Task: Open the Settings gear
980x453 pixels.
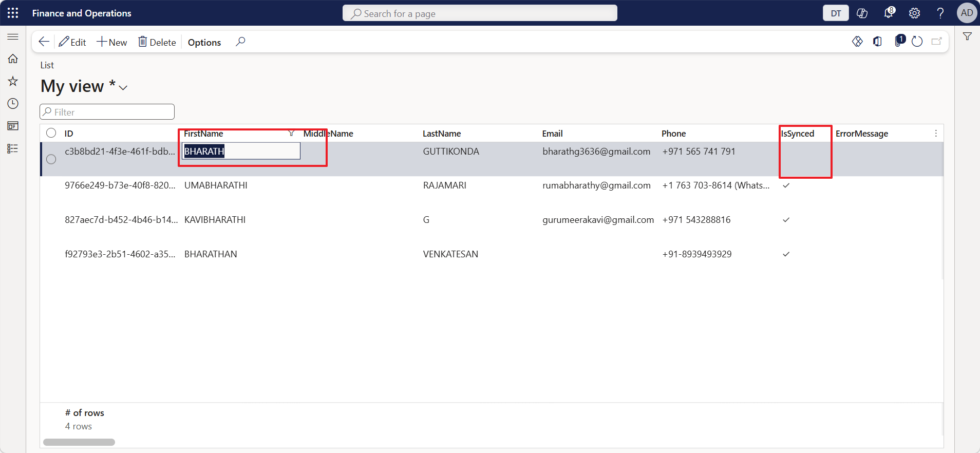Action: (914, 13)
